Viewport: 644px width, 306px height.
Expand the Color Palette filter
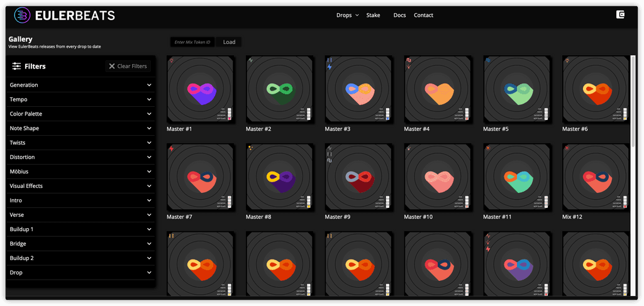[x=81, y=114]
